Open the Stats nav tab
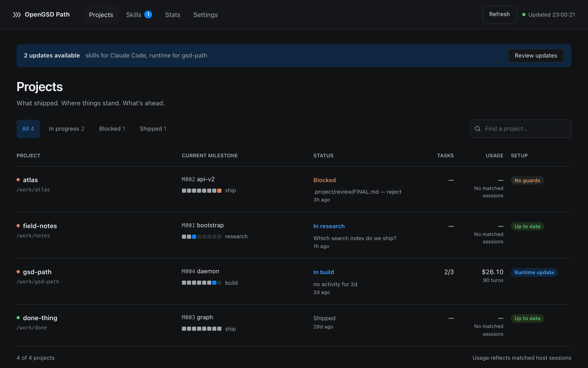This screenshot has height=368, width=588. click(x=172, y=14)
